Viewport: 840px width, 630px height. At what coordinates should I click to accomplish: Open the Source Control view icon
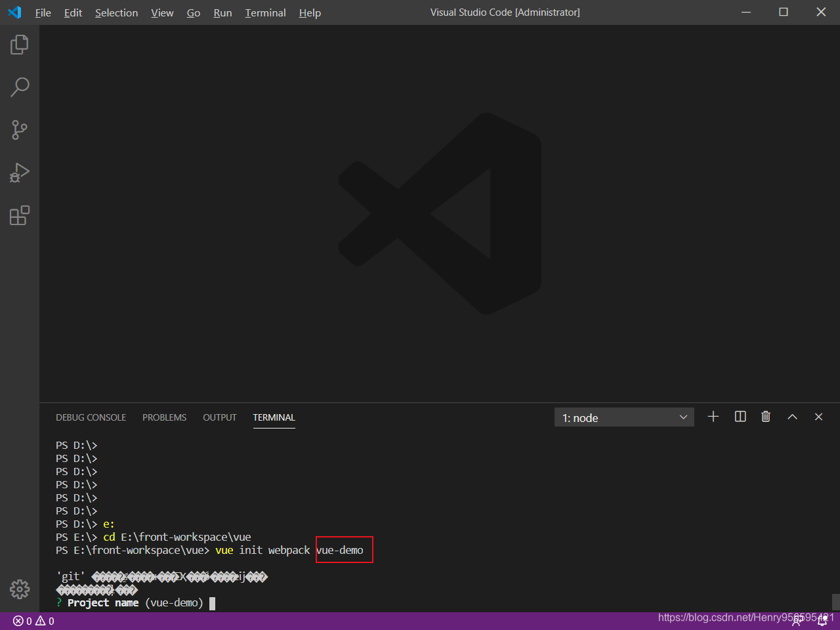(20, 130)
